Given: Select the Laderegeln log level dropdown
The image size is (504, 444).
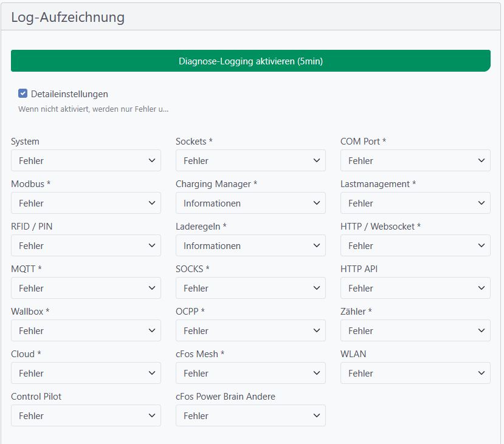Looking at the screenshot, I should point(250,246).
